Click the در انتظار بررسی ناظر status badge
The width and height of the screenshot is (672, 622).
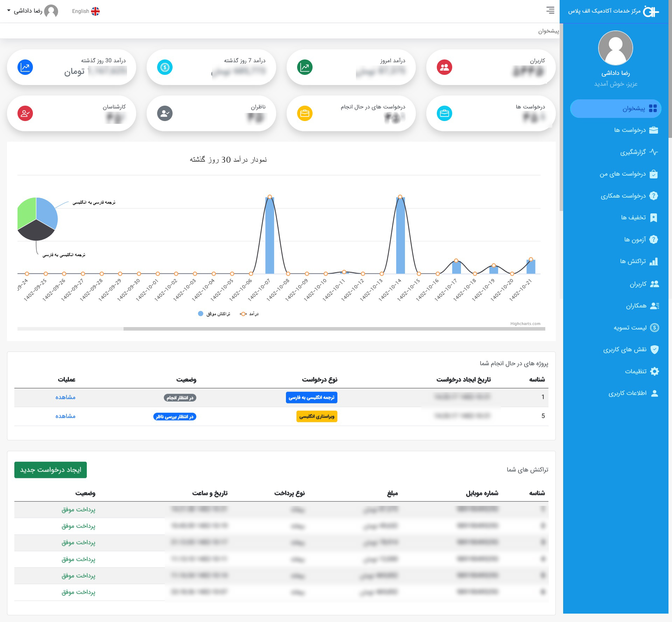click(175, 417)
